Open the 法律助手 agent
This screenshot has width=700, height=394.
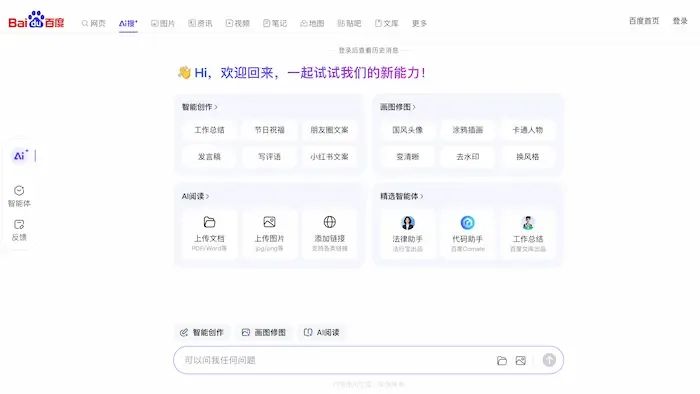(407, 234)
